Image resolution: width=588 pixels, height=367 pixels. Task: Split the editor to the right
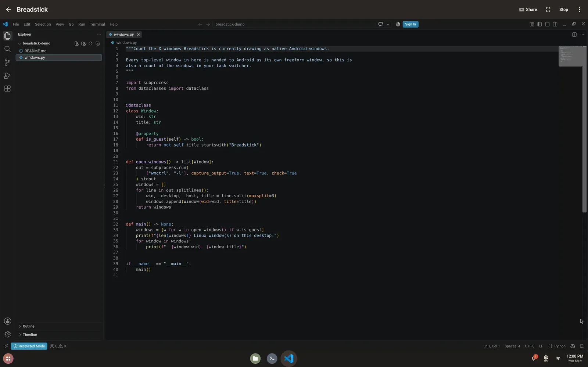click(x=574, y=35)
